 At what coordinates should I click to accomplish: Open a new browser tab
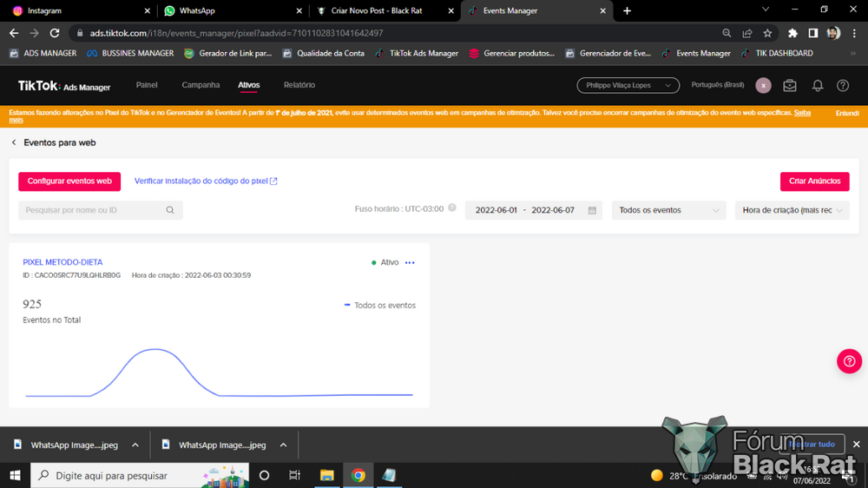(x=627, y=10)
